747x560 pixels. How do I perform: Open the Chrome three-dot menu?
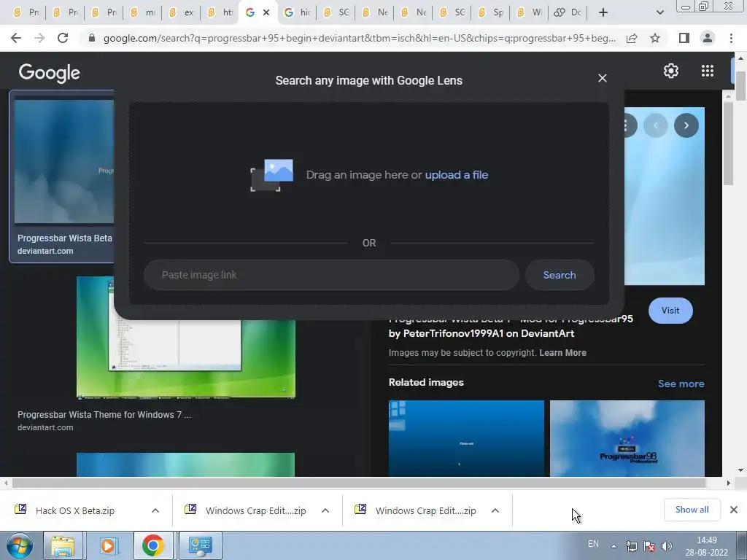[x=731, y=38]
